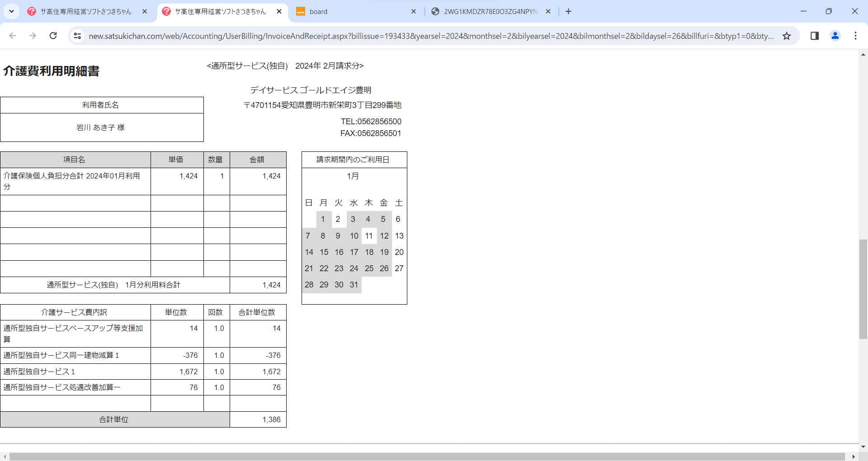
Task: Switch to the board tab
Action: [353, 11]
